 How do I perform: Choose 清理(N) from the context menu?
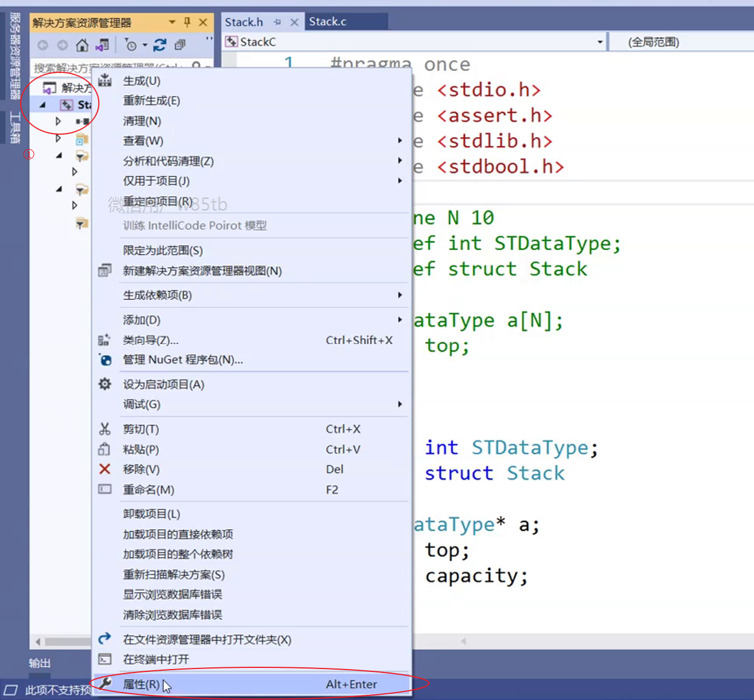pos(142,121)
